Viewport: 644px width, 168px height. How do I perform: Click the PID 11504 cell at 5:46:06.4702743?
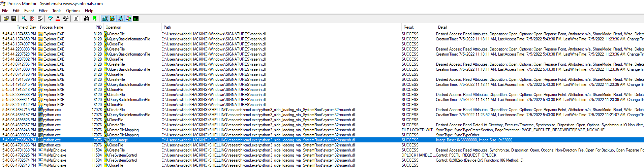tap(97, 165)
